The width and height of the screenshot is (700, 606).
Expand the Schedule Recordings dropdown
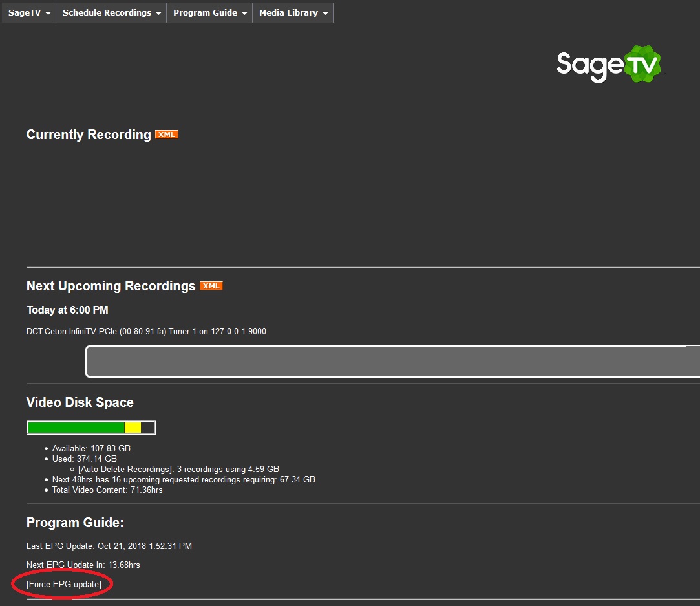pos(111,13)
